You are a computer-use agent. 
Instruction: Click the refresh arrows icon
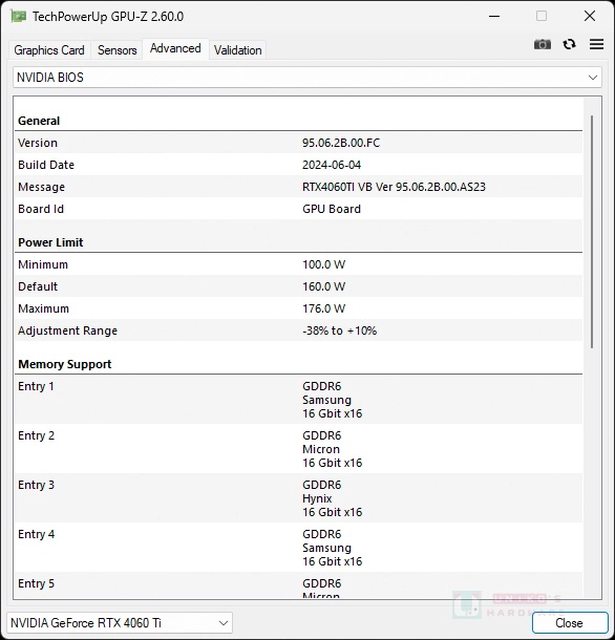click(569, 44)
